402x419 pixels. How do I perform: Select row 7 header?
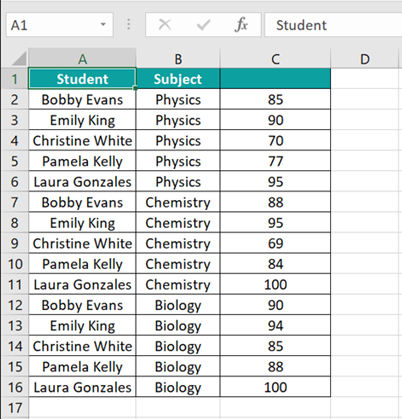(x=14, y=202)
